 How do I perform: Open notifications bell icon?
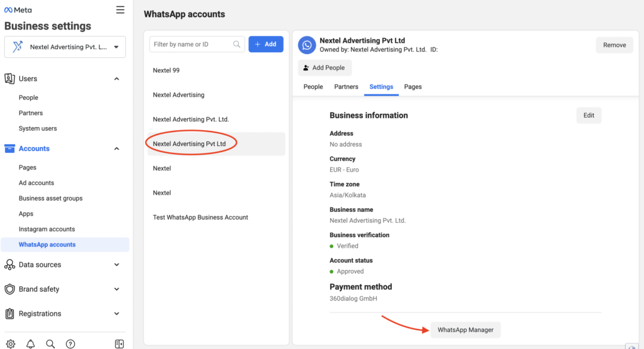[x=30, y=344]
